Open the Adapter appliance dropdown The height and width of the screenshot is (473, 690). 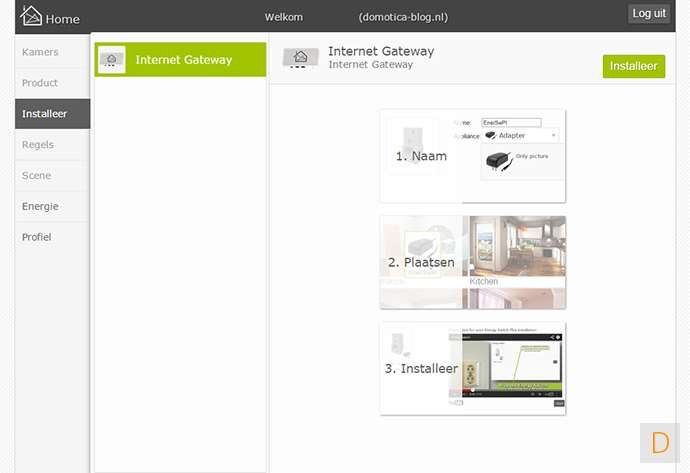click(x=521, y=136)
